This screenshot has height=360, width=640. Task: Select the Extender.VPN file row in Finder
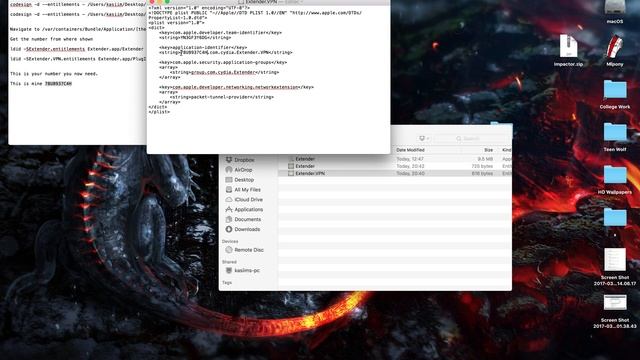[395, 173]
